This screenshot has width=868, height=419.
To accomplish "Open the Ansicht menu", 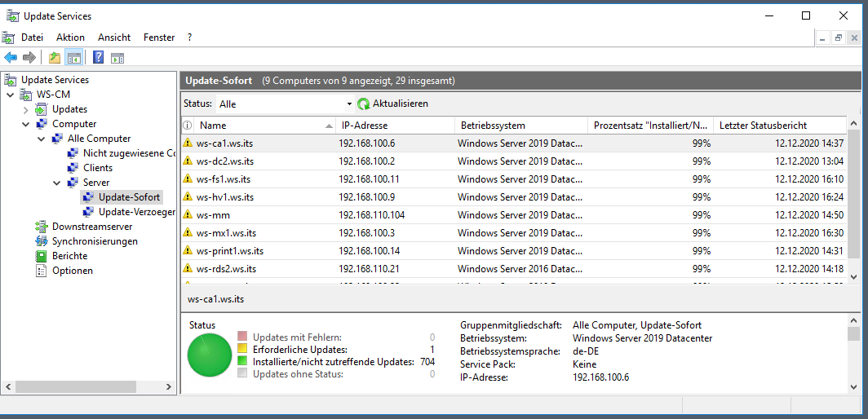I will pyautogui.click(x=114, y=37).
